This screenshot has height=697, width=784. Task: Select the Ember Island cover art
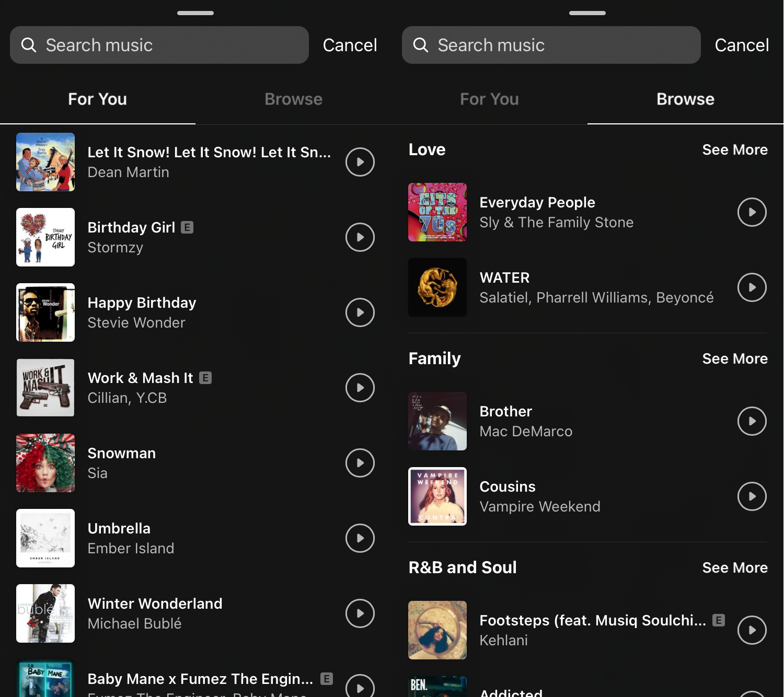45,538
